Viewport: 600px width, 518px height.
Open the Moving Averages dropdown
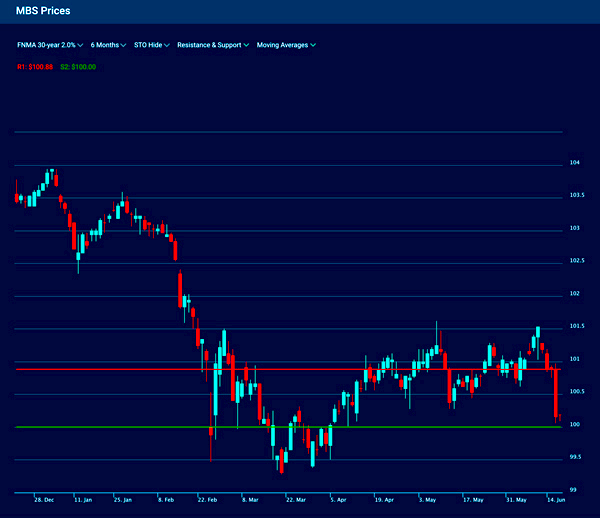[x=286, y=45]
